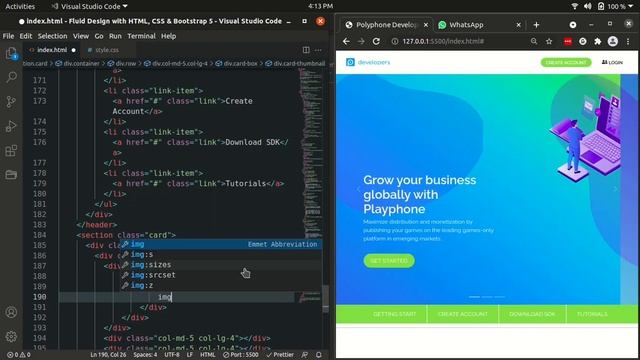The height and width of the screenshot is (360, 640).
Task: Go back in the browser
Action: [x=346, y=41]
